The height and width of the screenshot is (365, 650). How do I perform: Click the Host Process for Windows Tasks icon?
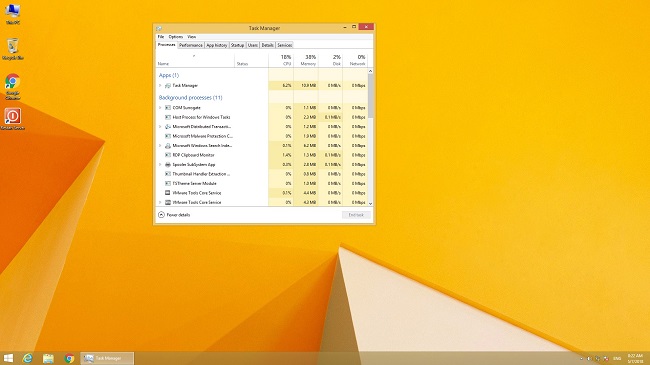tap(167, 117)
